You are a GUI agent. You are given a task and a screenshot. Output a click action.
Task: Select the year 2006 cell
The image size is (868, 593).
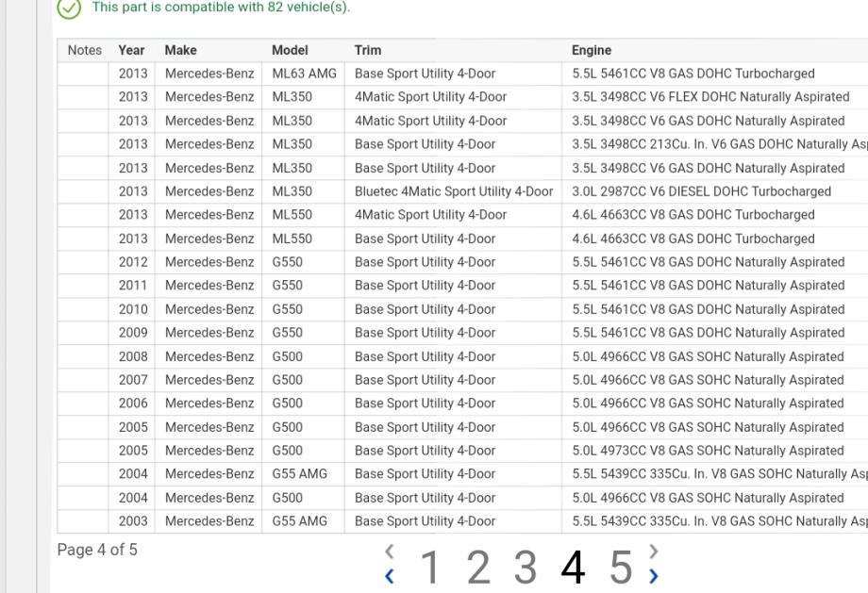(133, 404)
